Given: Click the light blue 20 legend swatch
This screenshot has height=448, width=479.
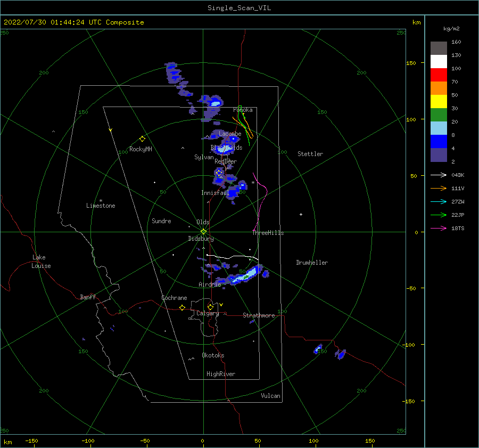Looking at the screenshot, I should [439, 128].
